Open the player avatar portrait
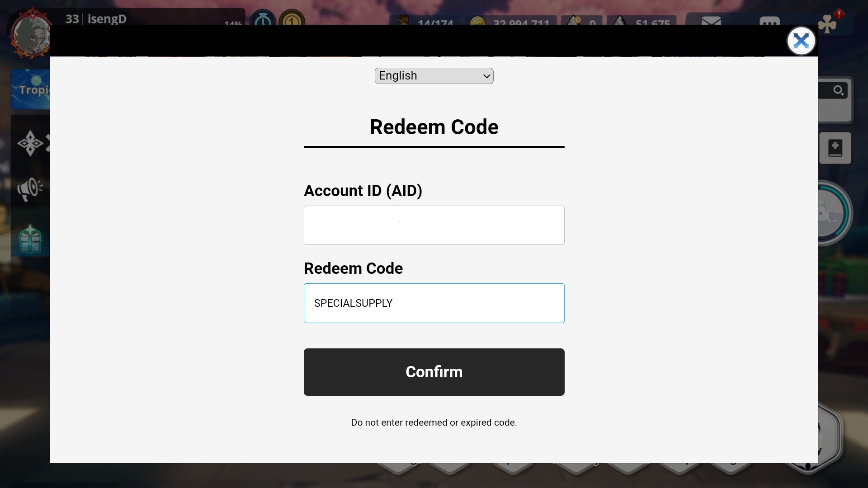The height and width of the screenshot is (488, 868). point(30,34)
